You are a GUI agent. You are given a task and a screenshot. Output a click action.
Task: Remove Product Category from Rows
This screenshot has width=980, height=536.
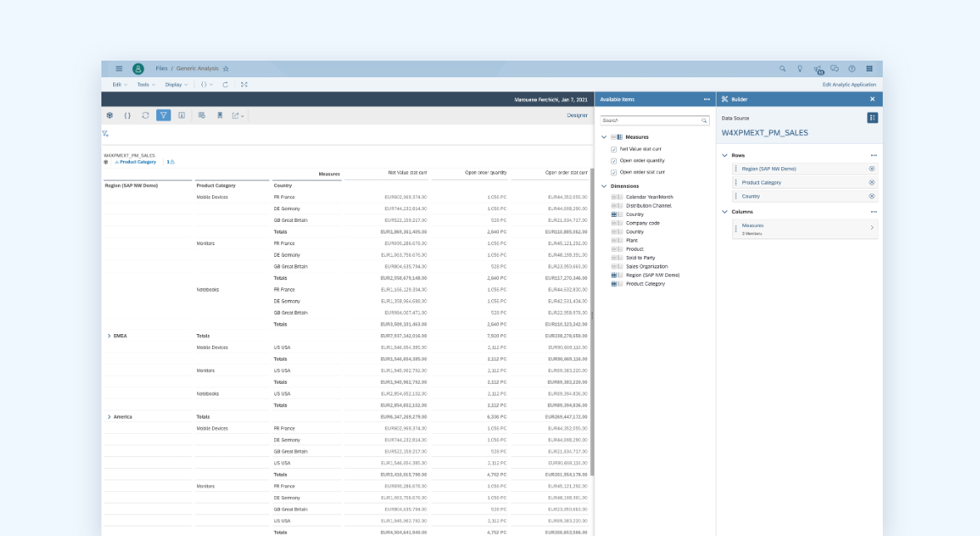point(871,182)
